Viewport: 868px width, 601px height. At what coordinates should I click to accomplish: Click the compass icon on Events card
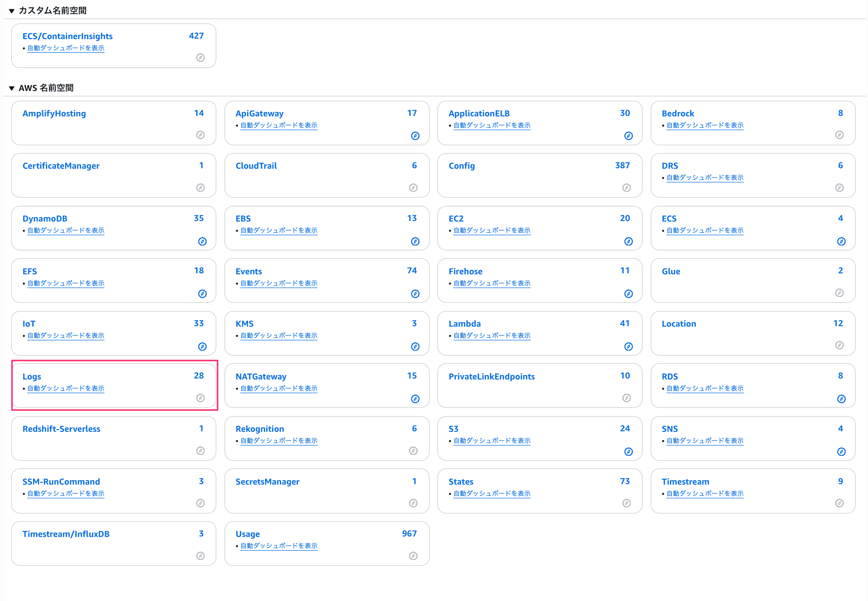(x=415, y=294)
